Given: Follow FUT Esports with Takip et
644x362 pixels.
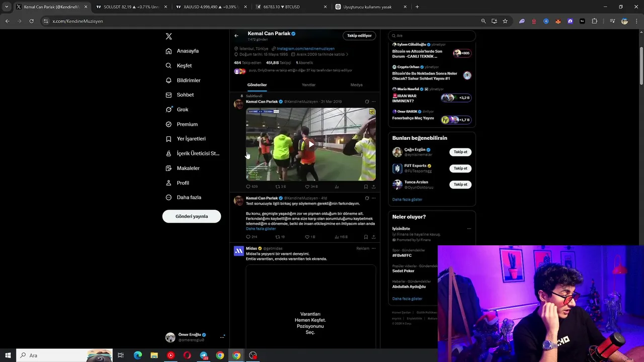Looking at the screenshot, I should coord(460,168).
